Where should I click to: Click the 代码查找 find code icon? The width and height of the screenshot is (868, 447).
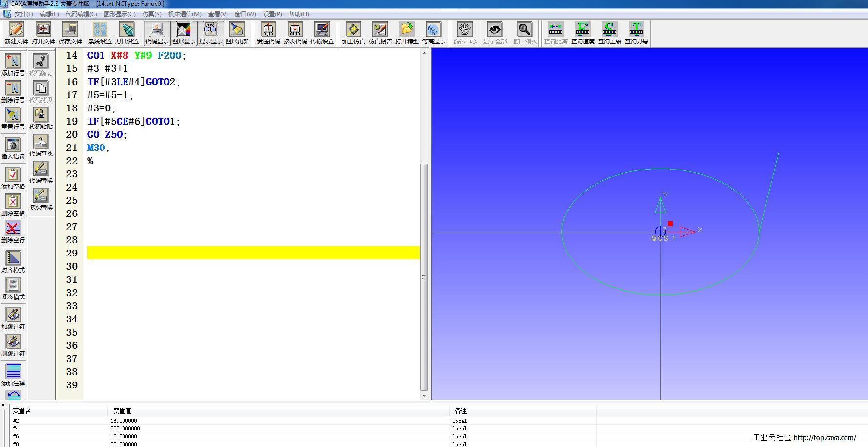[41, 145]
